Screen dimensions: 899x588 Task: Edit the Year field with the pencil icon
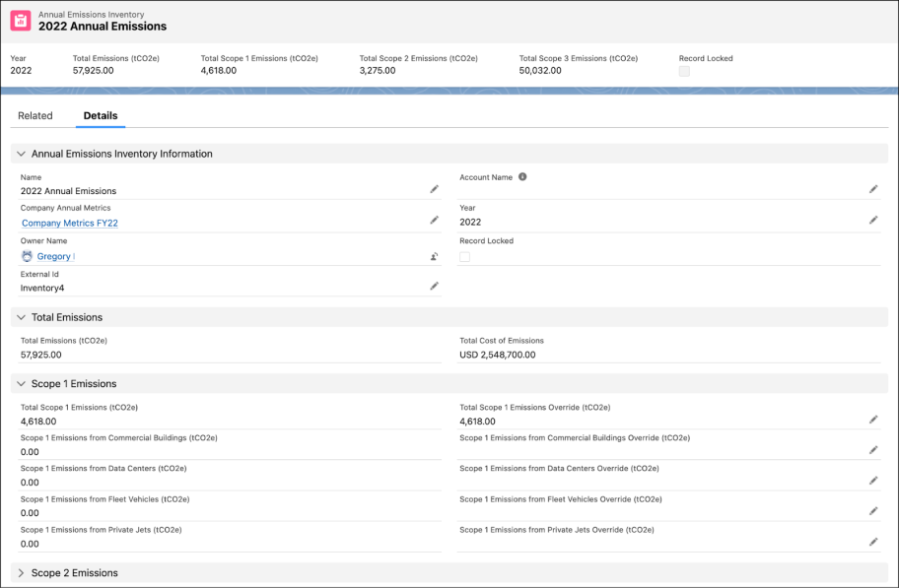(872, 220)
